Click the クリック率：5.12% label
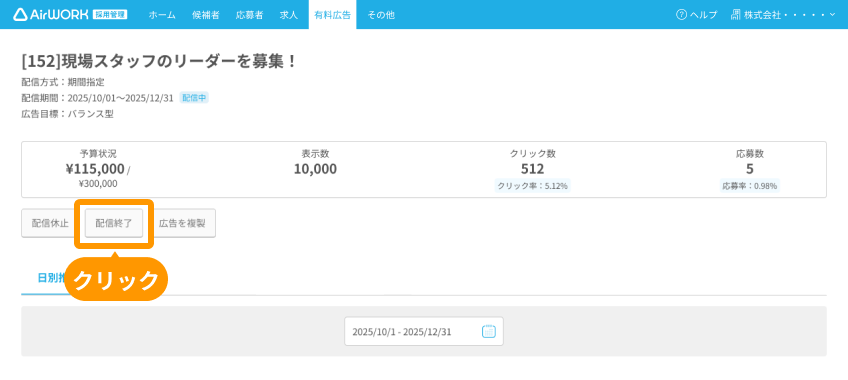The width and height of the screenshot is (848, 380). [x=533, y=186]
